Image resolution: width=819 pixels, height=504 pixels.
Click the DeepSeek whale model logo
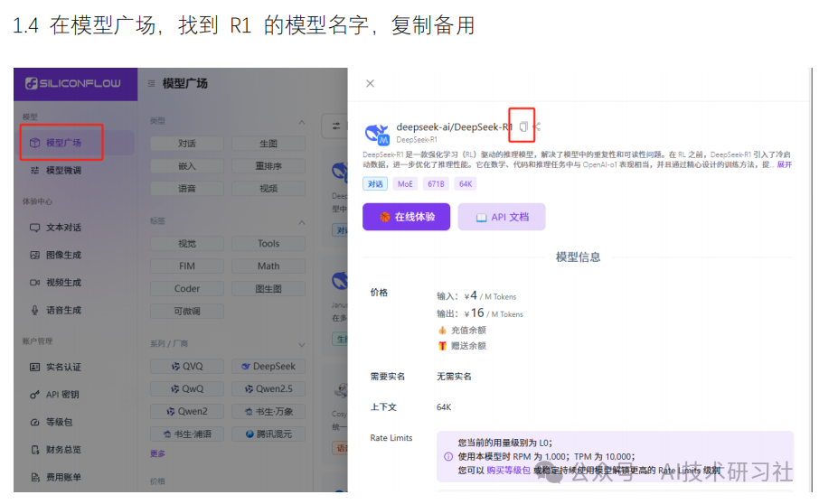click(x=377, y=134)
